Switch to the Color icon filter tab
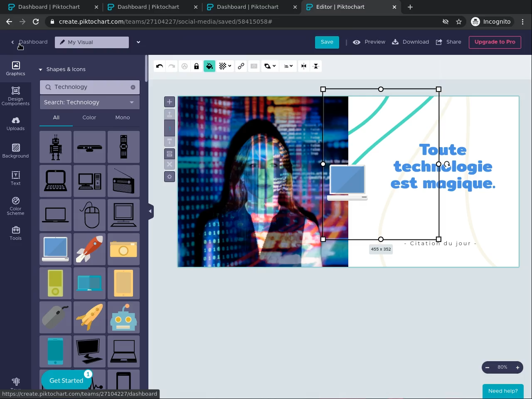Viewport: 532px width, 399px height. coord(89,118)
